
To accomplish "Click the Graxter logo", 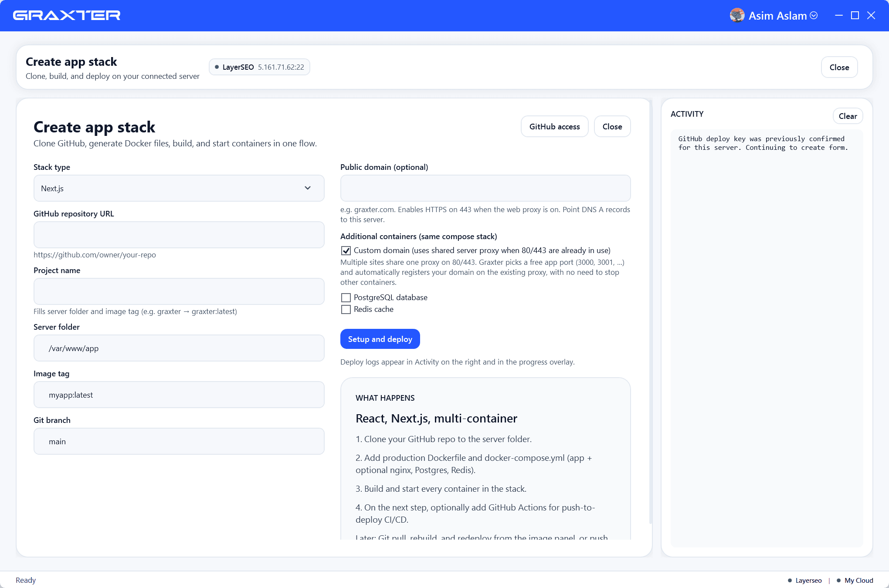I will point(67,16).
